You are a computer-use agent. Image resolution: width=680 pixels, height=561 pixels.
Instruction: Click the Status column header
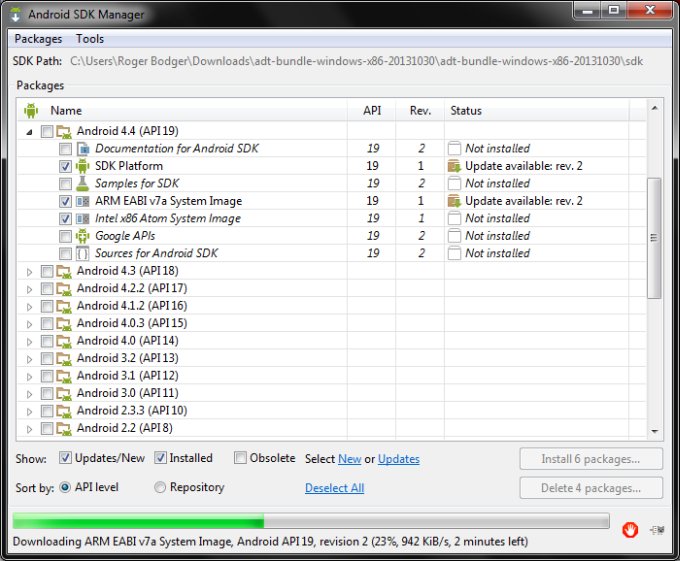pyautogui.click(x=536, y=111)
